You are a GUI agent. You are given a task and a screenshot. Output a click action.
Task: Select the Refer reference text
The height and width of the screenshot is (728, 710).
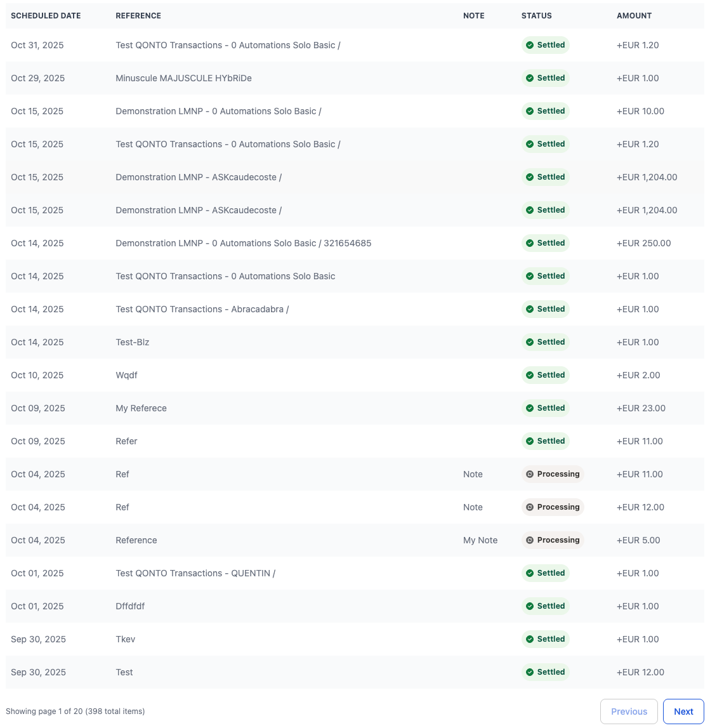tap(126, 441)
